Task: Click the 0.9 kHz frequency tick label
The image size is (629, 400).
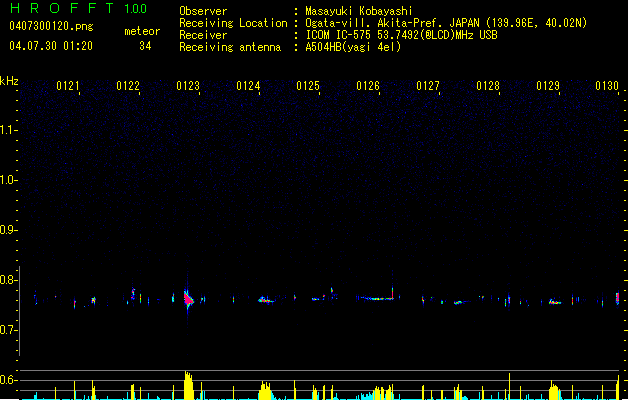Action: [x=8, y=230]
